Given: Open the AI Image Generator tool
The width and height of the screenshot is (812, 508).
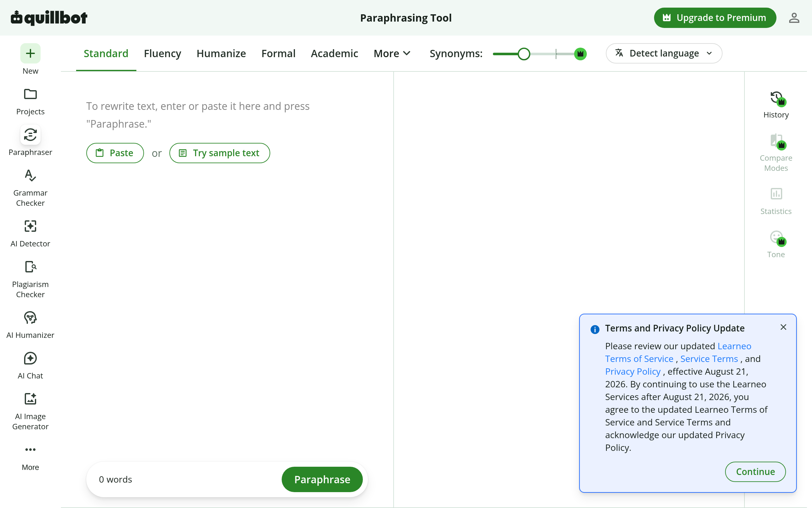Looking at the screenshot, I should (30, 411).
